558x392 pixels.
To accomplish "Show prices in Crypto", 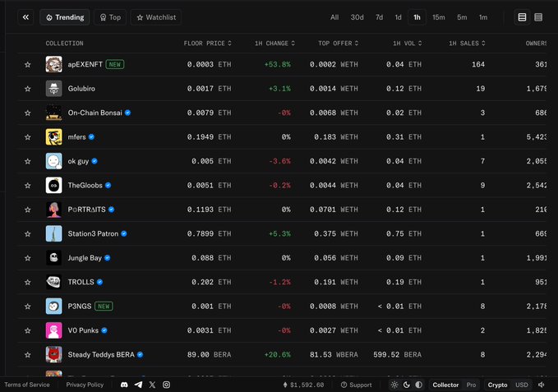I will click(497, 385).
